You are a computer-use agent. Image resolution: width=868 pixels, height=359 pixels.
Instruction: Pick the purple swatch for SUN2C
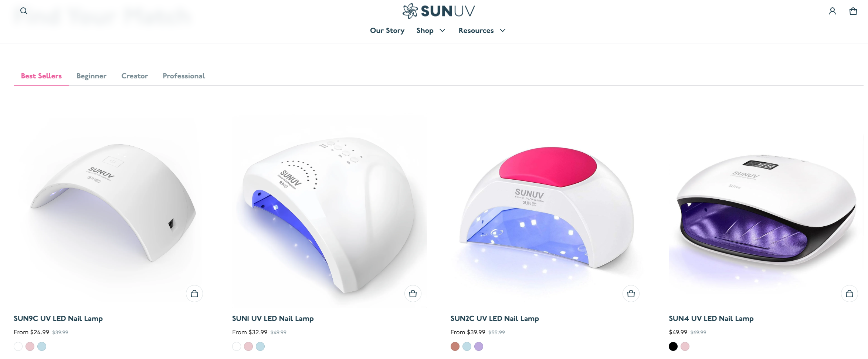click(479, 346)
